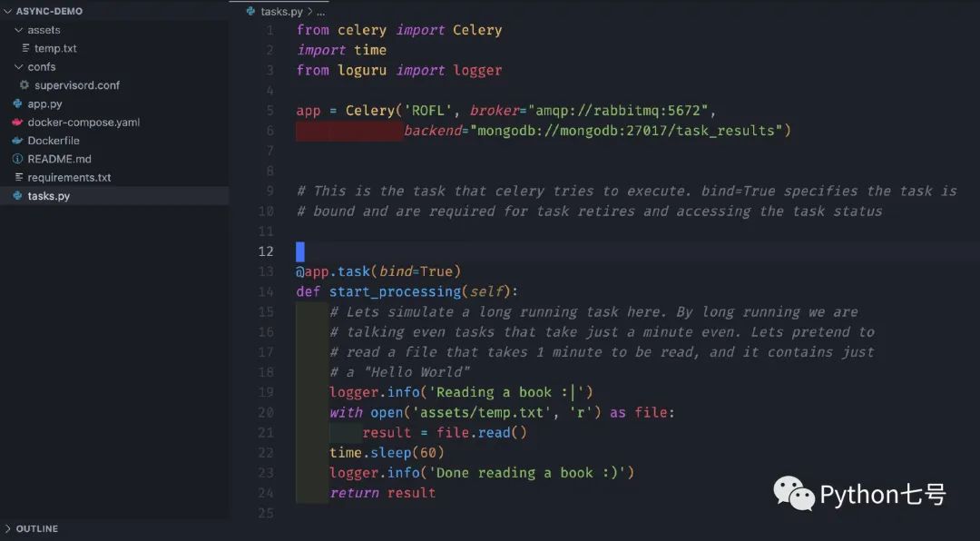Screen dimensions: 980x541
Task: Click bind=True inside the decorator
Action: click(416, 271)
